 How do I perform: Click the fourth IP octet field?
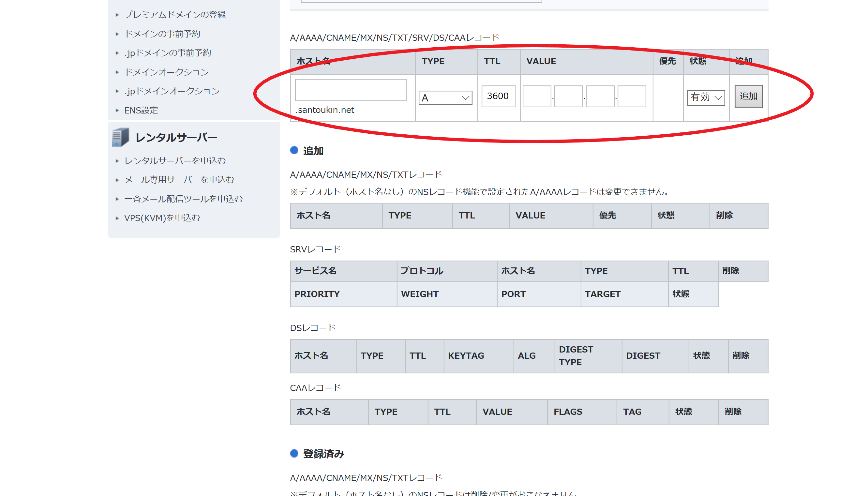point(631,97)
